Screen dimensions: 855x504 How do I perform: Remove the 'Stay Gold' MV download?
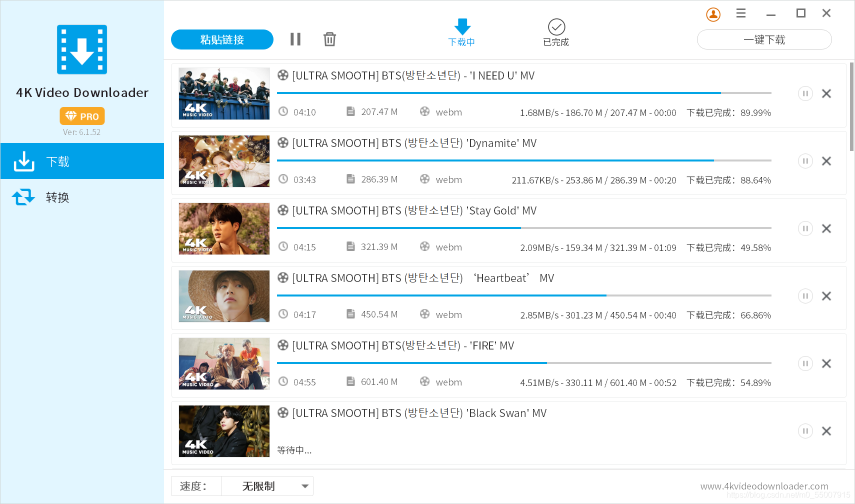(x=826, y=228)
